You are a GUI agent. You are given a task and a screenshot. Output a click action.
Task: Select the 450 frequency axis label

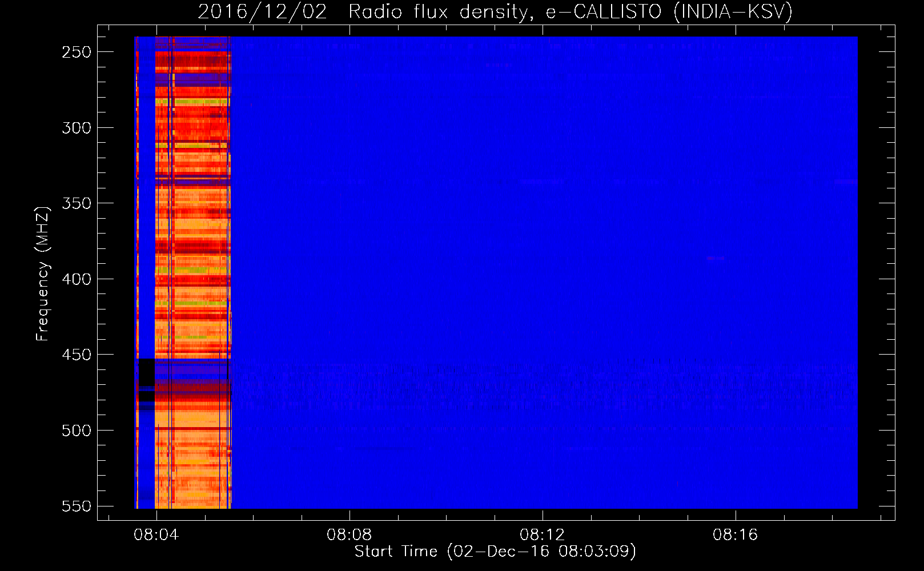[77, 355]
